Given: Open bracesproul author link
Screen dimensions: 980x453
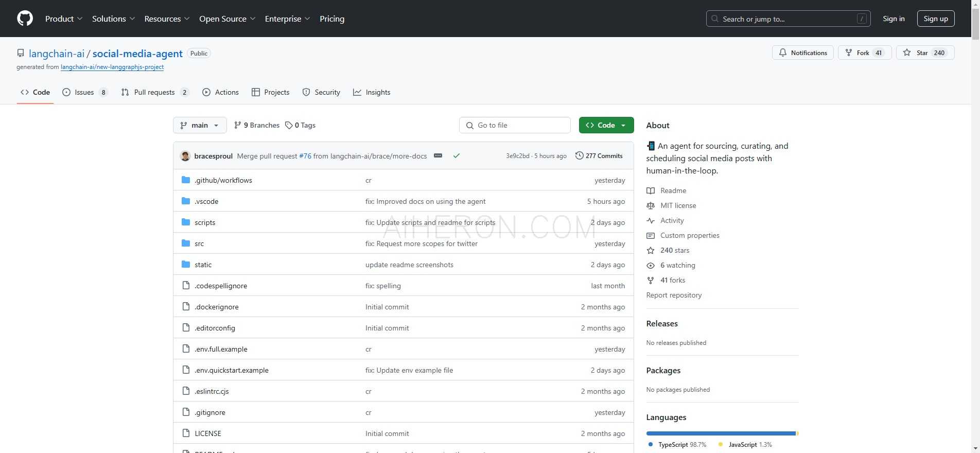Looking at the screenshot, I should tap(213, 156).
